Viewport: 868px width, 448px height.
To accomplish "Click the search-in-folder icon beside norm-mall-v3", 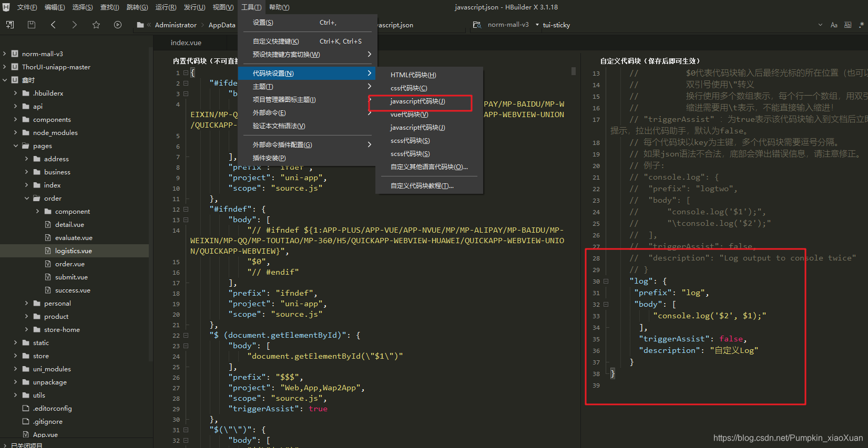I will tap(477, 25).
